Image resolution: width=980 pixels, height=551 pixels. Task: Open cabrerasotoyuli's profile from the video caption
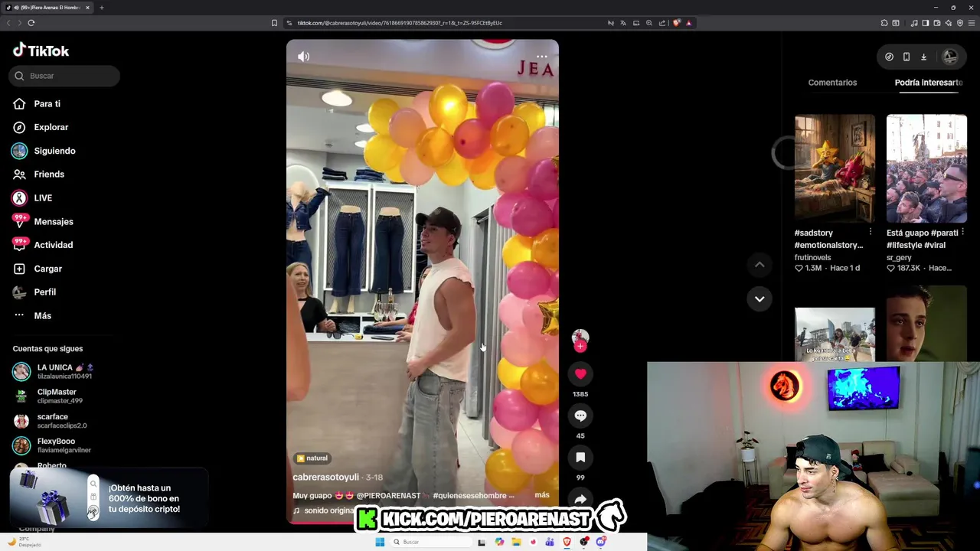(325, 477)
